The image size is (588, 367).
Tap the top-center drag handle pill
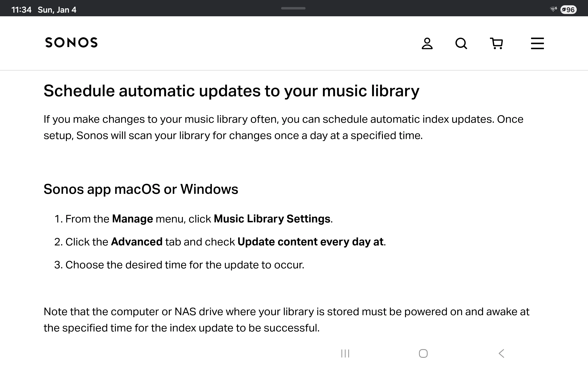click(293, 8)
